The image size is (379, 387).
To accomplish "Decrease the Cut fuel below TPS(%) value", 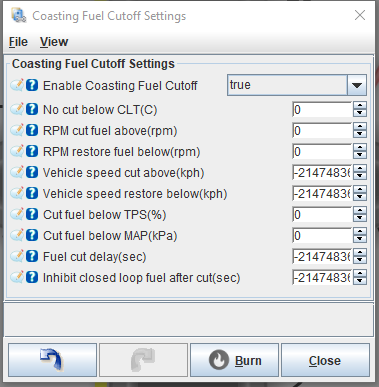I will coord(360,218).
